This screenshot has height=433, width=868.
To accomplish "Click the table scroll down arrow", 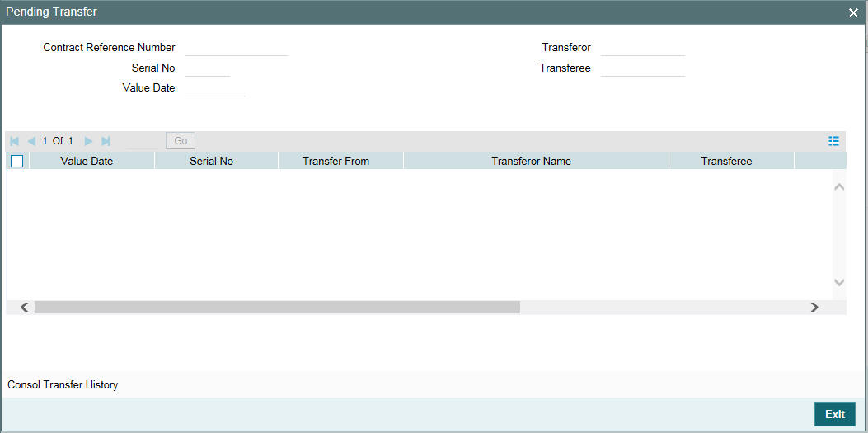I will (x=839, y=282).
